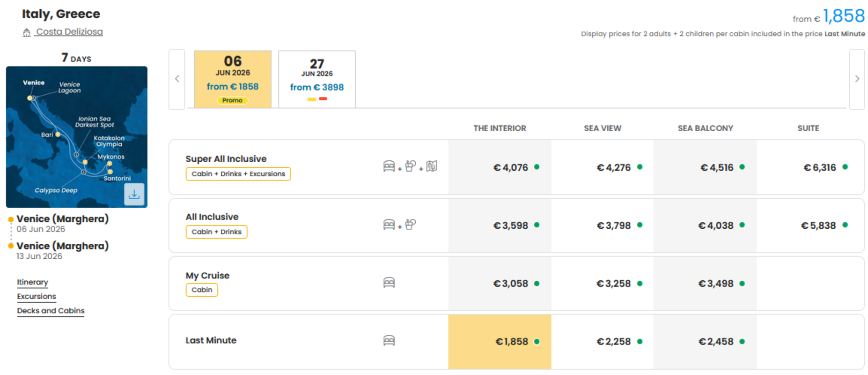The image size is (868, 375).
Task: Click the Cabin + Drinks + Excursions tag
Action: coord(238,174)
